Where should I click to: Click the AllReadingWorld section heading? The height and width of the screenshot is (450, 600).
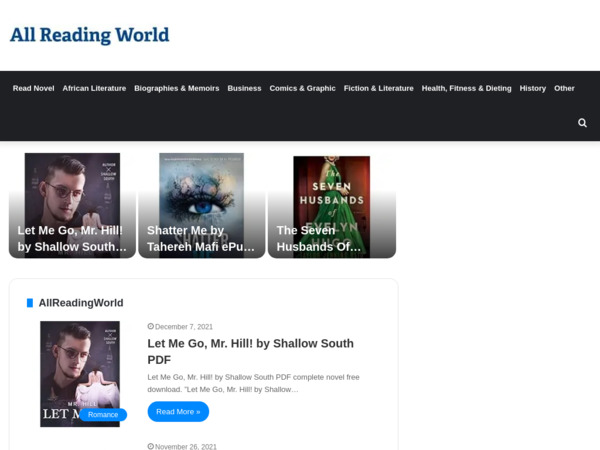pyautogui.click(x=81, y=303)
